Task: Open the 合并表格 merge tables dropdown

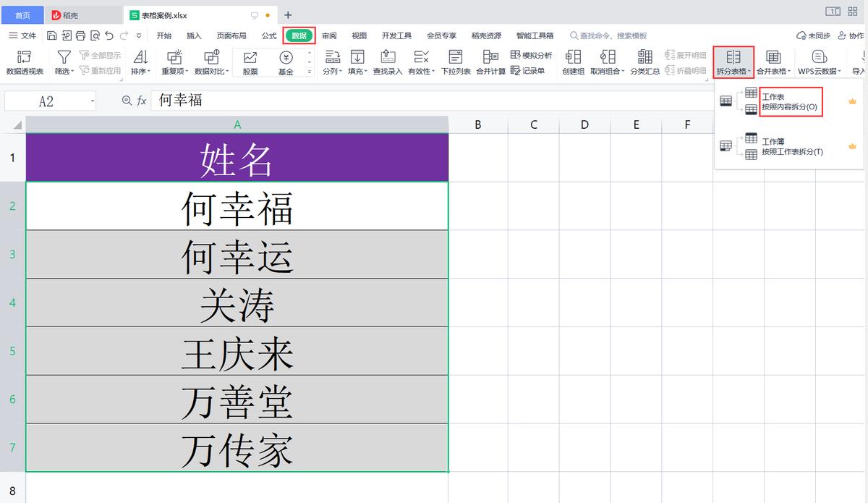Action: click(775, 62)
